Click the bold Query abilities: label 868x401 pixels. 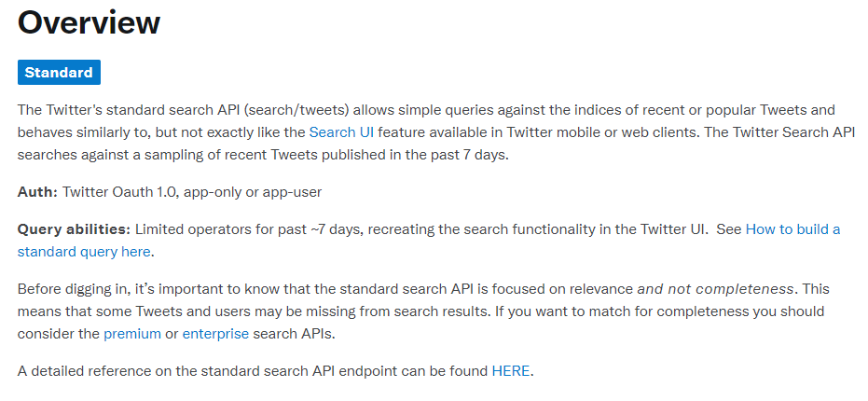pyautogui.click(x=74, y=229)
